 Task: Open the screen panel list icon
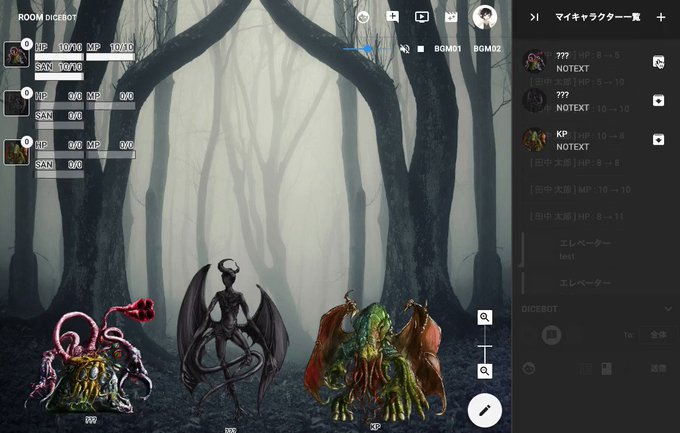(422, 17)
